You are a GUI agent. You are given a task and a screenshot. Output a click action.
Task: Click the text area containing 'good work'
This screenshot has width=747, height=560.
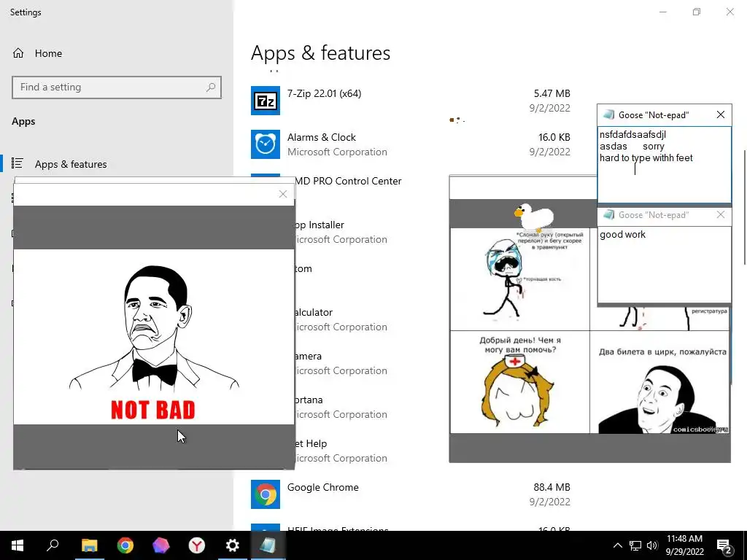[665, 264]
